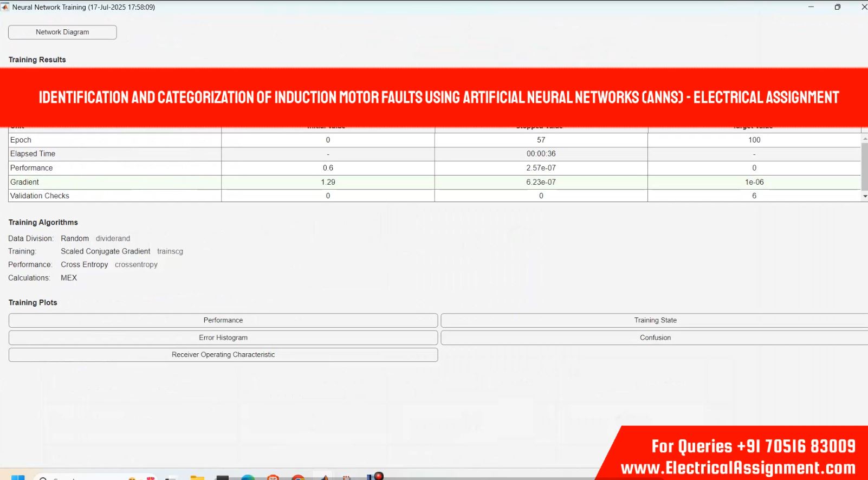
Task: View the Confusion matrix plot
Action: pyautogui.click(x=655, y=338)
